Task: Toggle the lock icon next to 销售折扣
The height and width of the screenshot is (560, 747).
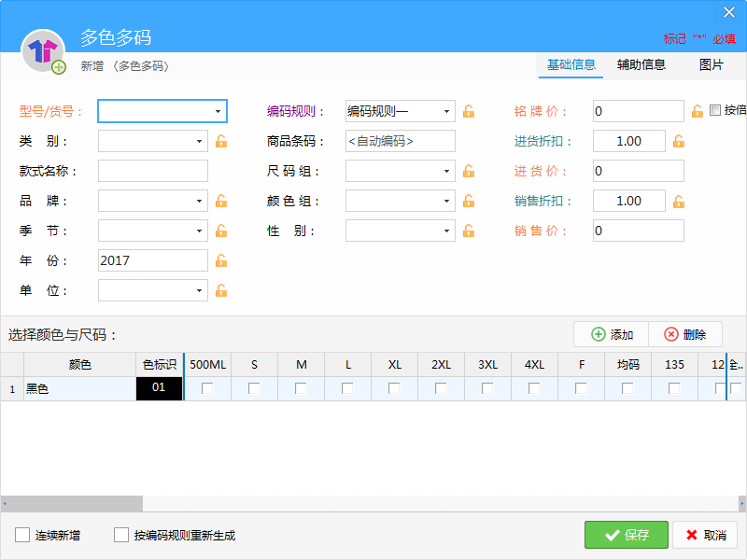Action: click(x=679, y=201)
